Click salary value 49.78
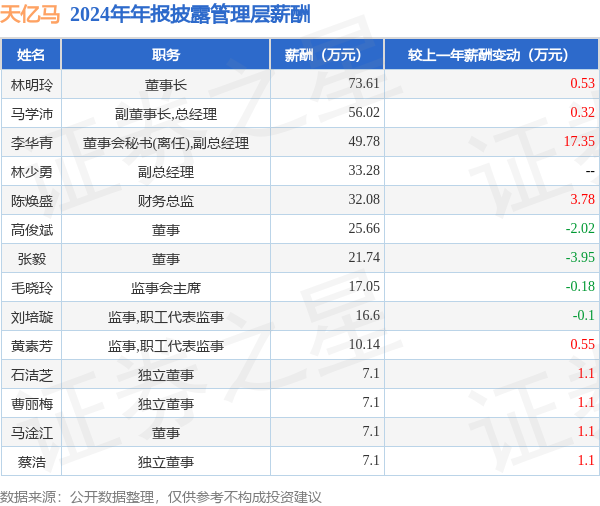Viewport: 600px width, 506px height. 364,141
